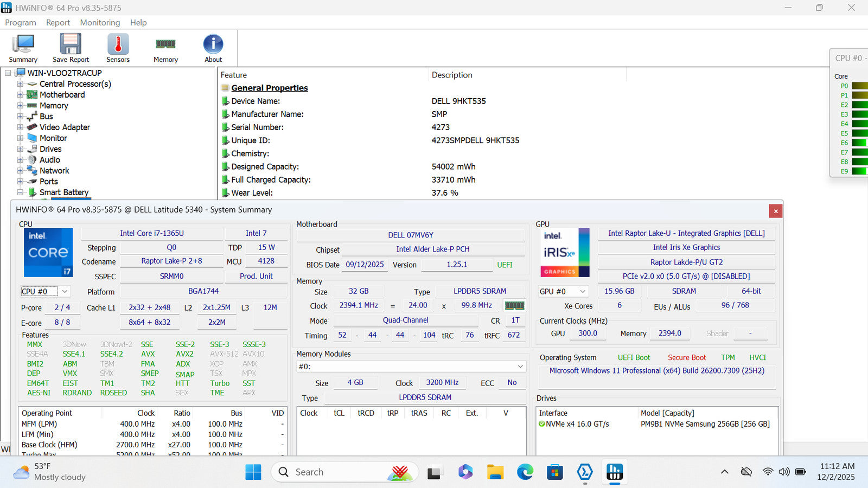Open the Report menu

(x=58, y=23)
